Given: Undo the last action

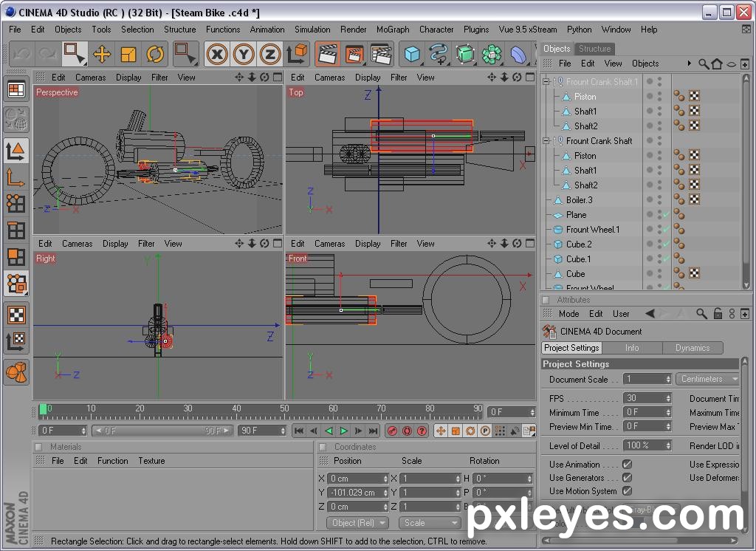Looking at the screenshot, I should [21, 54].
